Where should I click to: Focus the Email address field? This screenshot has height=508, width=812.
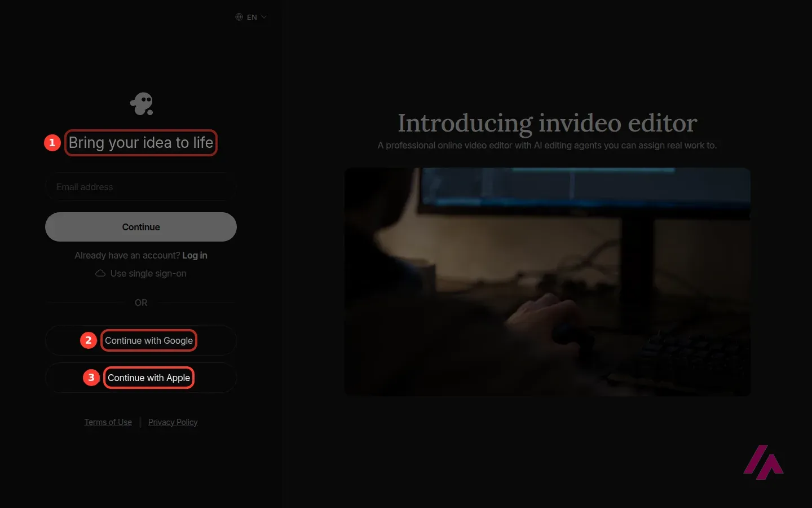[141, 187]
